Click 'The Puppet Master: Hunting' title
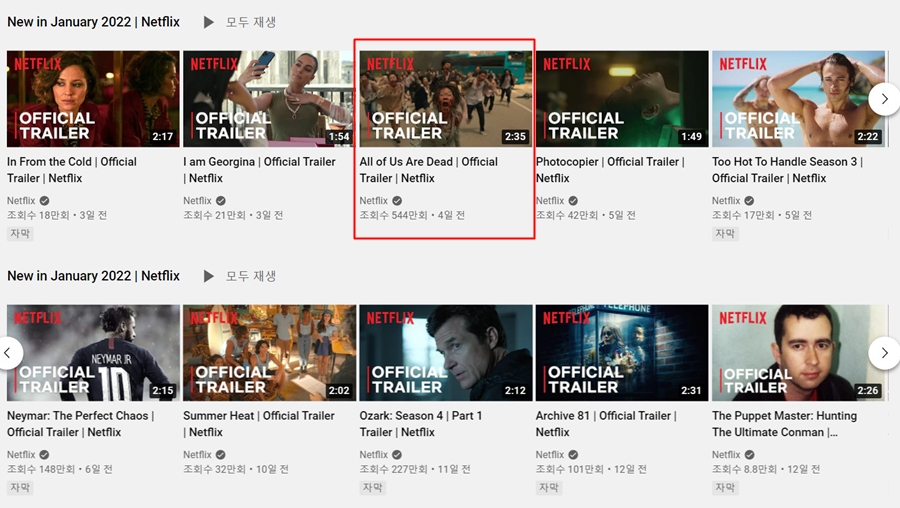Image resolution: width=900 pixels, height=508 pixels. coord(784,424)
